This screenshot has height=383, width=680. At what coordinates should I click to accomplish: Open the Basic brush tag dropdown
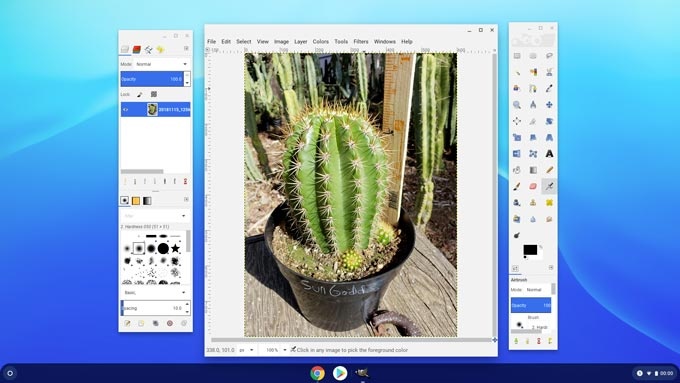point(155,293)
